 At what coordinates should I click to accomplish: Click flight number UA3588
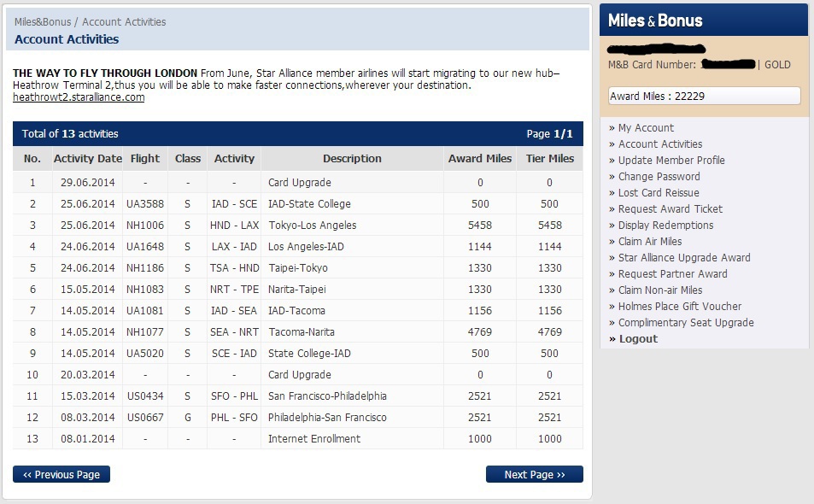click(x=145, y=204)
